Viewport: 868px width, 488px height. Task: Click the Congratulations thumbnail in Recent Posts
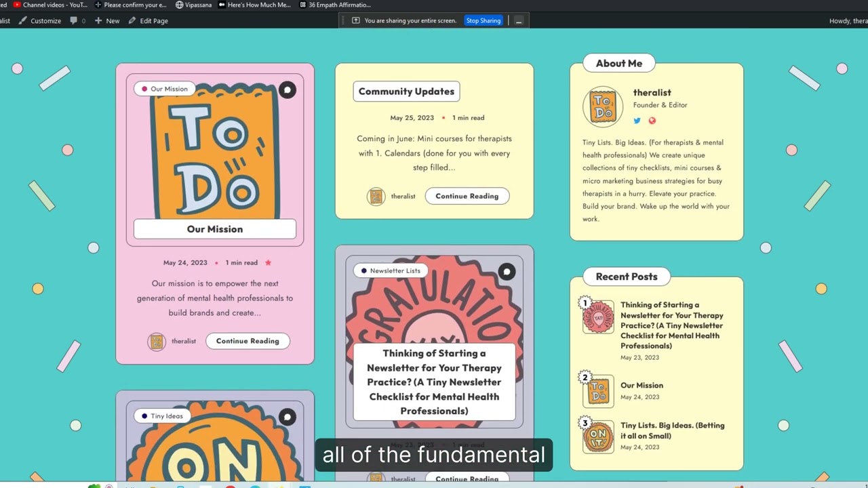coord(598,317)
